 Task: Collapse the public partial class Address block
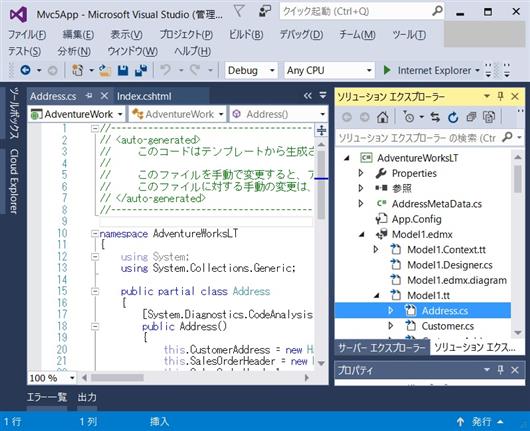(x=95, y=291)
